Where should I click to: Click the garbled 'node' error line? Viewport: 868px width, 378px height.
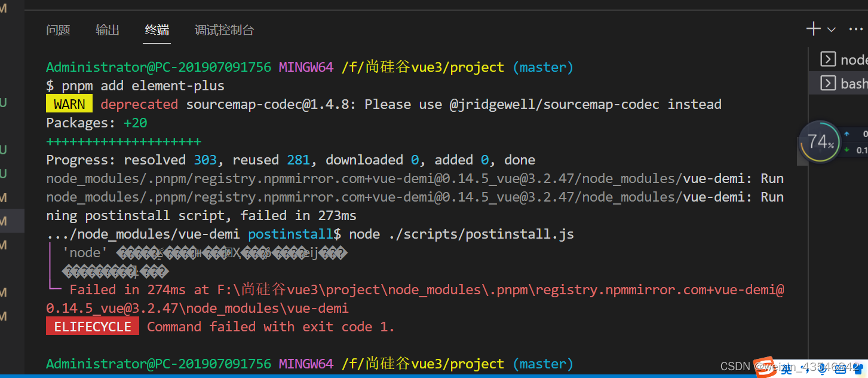click(x=204, y=252)
